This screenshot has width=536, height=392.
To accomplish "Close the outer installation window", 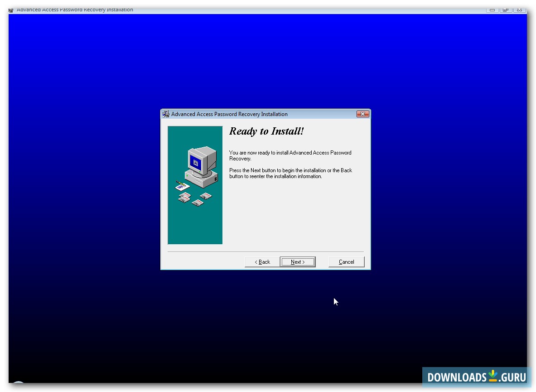I will click(x=519, y=10).
